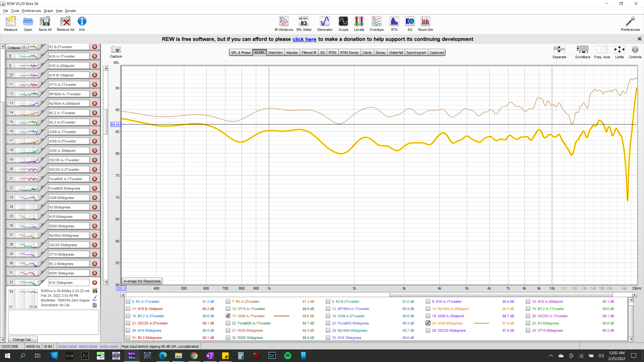644x362 pixels.
Task: Enable the 9: M16 A-1Tweeter checkbox
Action: 428,301
